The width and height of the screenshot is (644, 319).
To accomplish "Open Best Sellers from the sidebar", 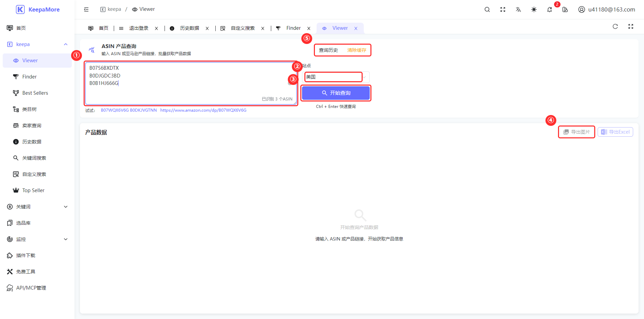I will coord(37,93).
